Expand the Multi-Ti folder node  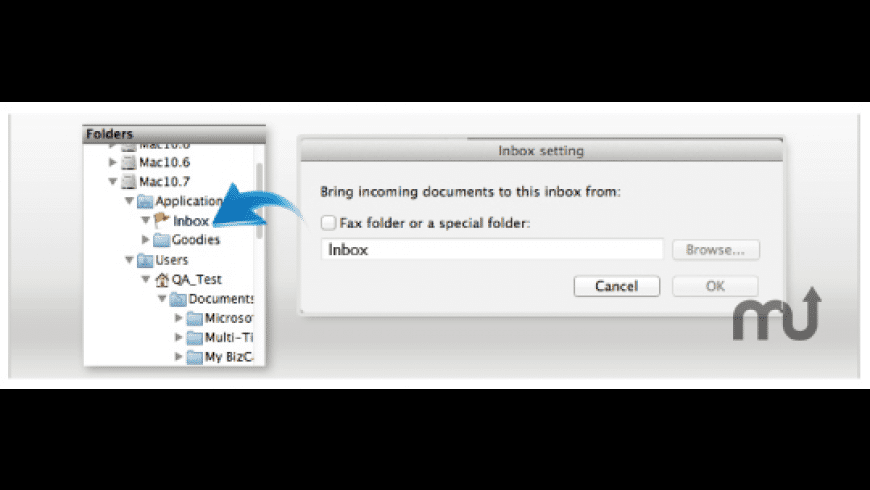178,337
